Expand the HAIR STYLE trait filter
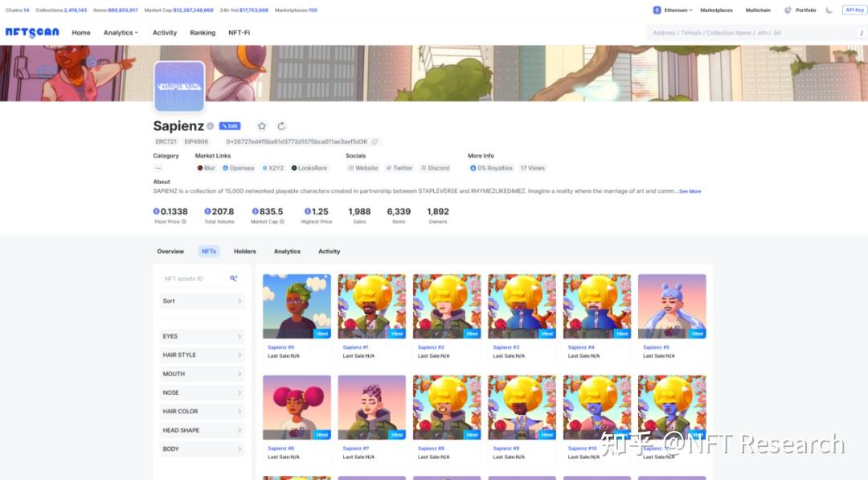Screen dimensions: 868x480 click(x=202, y=355)
